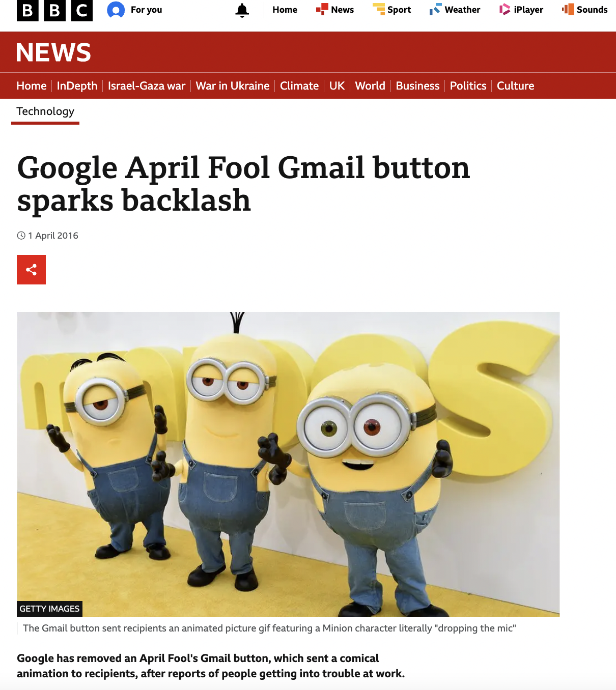Open the For you account icon
The width and height of the screenshot is (616, 690).
coord(116,10)
